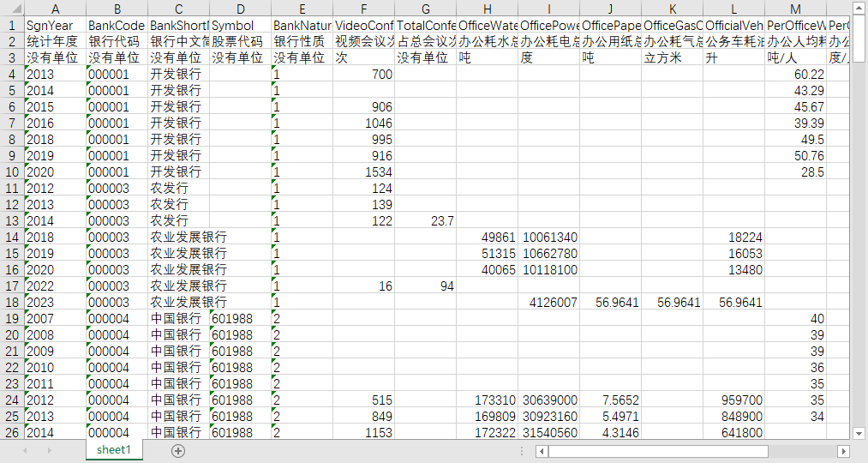Click 中国银行 cell in row 19
This screenshot has width=868, height=463.
tap(179, 318)
